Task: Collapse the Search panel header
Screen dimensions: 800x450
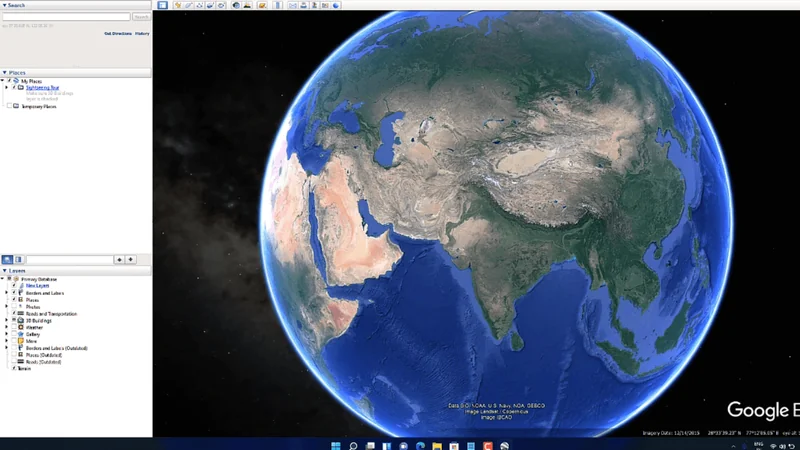Action: [4, 5]
